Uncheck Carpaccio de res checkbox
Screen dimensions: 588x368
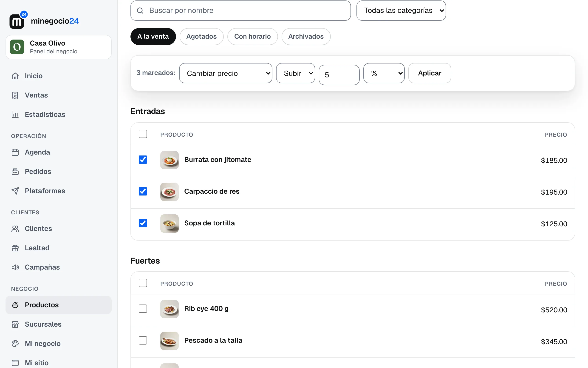tap(143, 191)
